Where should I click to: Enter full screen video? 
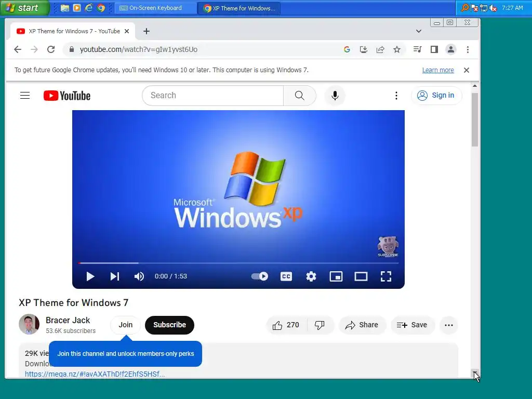coord(386,276)
